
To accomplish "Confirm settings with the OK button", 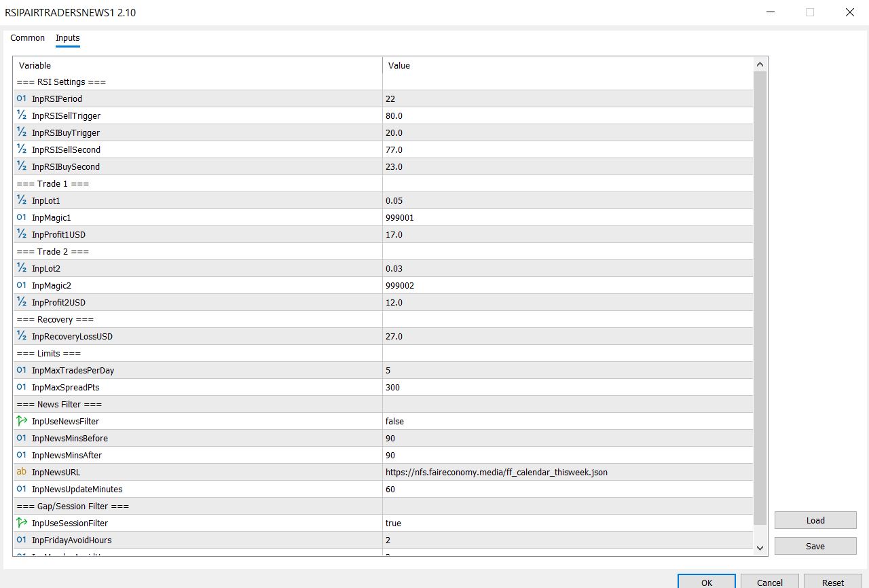I will [706, 582].
